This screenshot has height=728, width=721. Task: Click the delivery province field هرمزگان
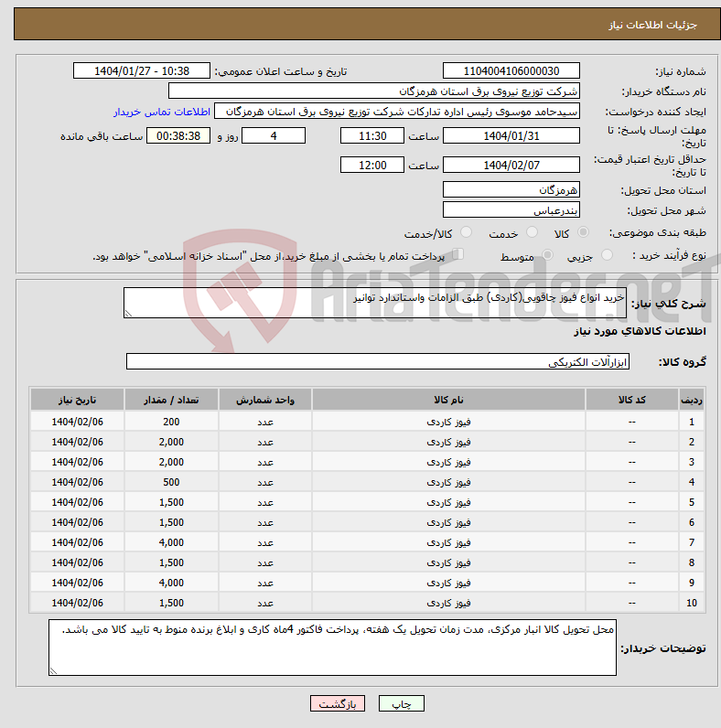pos(511,190)
